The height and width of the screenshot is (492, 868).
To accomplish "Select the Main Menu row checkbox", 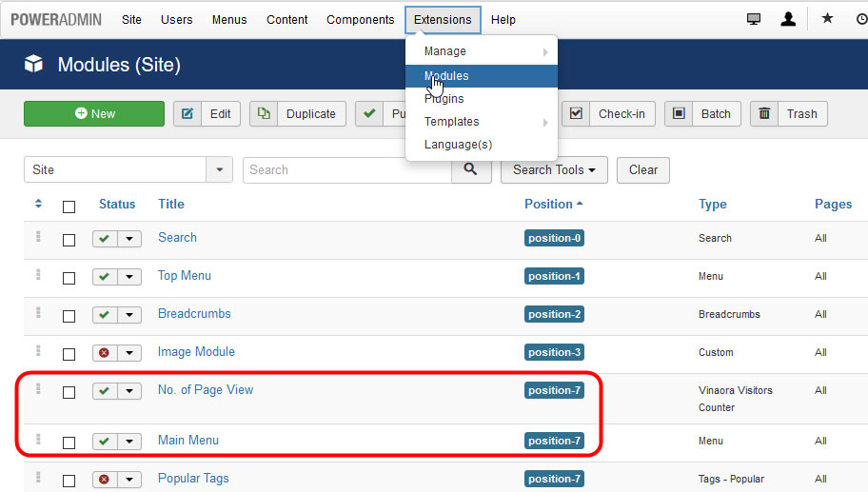I will click(x=69, y=443).
